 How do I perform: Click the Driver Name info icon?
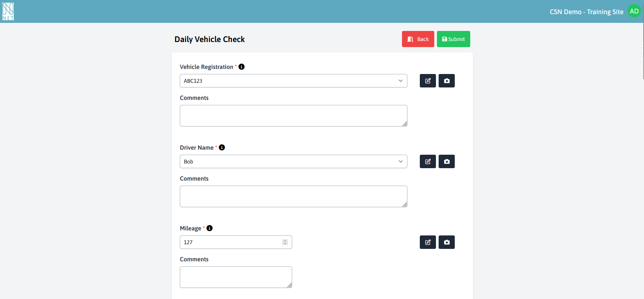222,147
